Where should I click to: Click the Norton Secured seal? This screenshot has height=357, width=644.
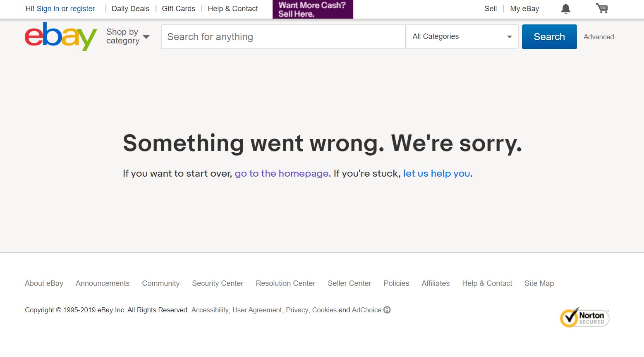point(584,317)
